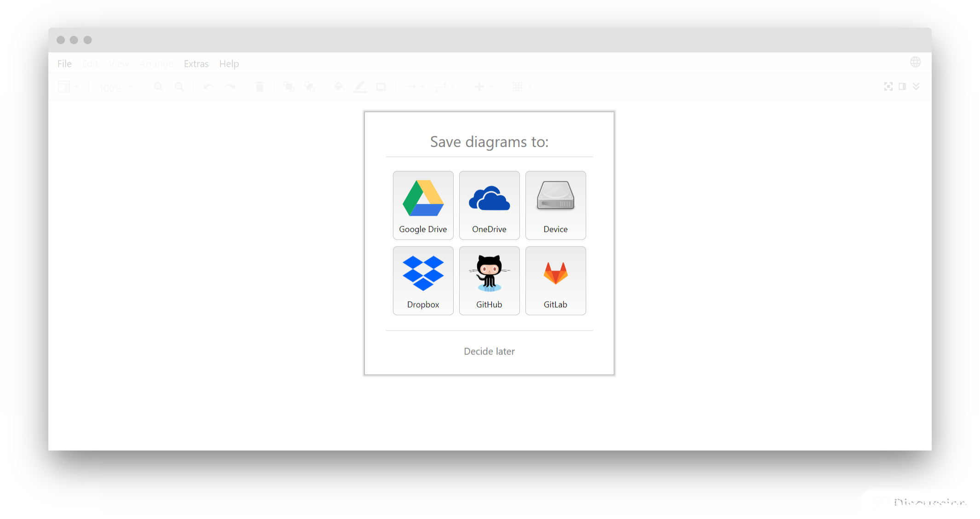Screen dimensions: 980x519
Task: Open the insert plus dropdown
Action: (484, 87)
